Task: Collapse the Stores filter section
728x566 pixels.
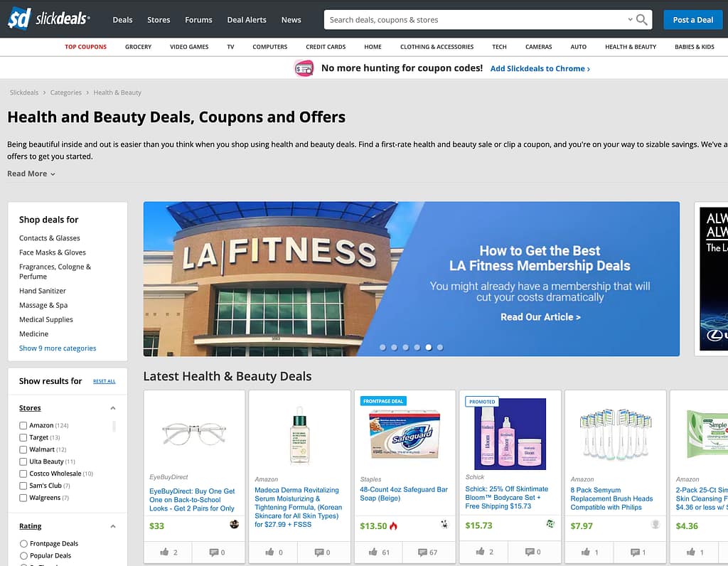Action: (112, 408)
